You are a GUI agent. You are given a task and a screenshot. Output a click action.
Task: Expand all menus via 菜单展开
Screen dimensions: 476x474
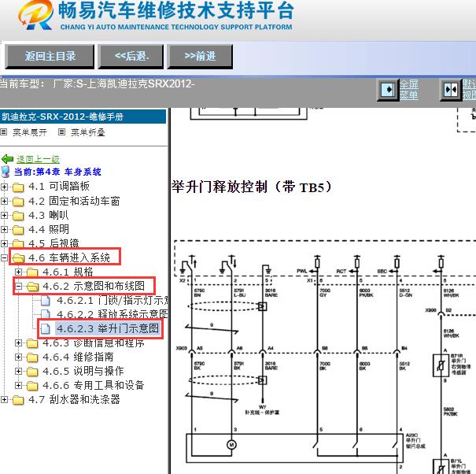point(30,132)
